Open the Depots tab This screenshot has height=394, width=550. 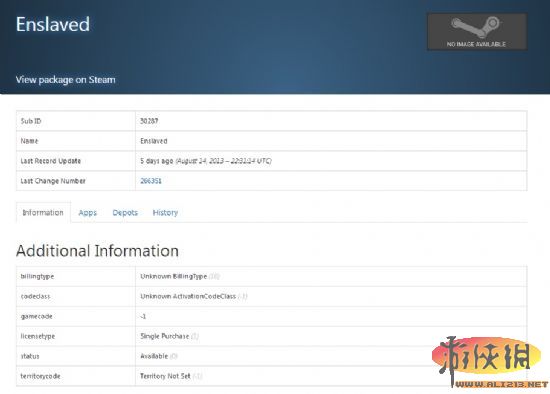coord(125,213)
